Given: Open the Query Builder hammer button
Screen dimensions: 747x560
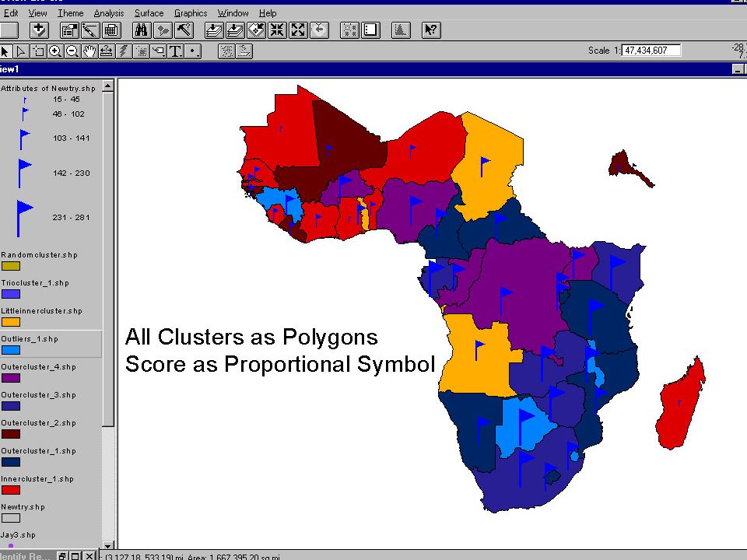Looking at the screenshot, I should click(x=184, y=30).
